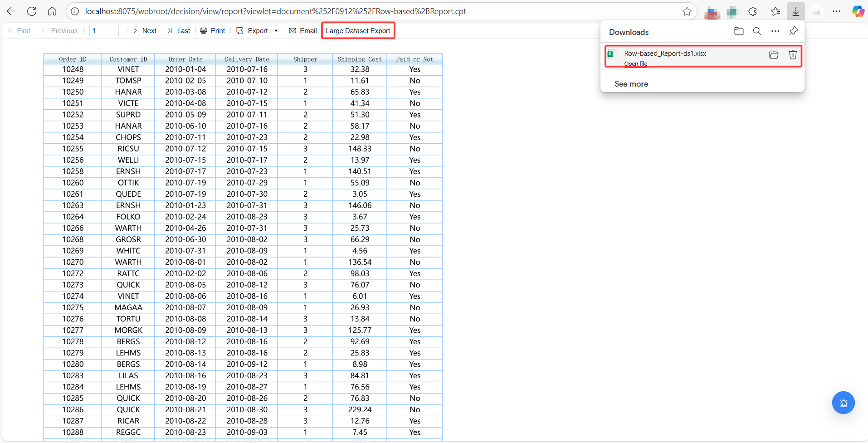Click the browser address bar URL
The height and width of the screenshot is (443, 868).
click(x=275, y=11)
